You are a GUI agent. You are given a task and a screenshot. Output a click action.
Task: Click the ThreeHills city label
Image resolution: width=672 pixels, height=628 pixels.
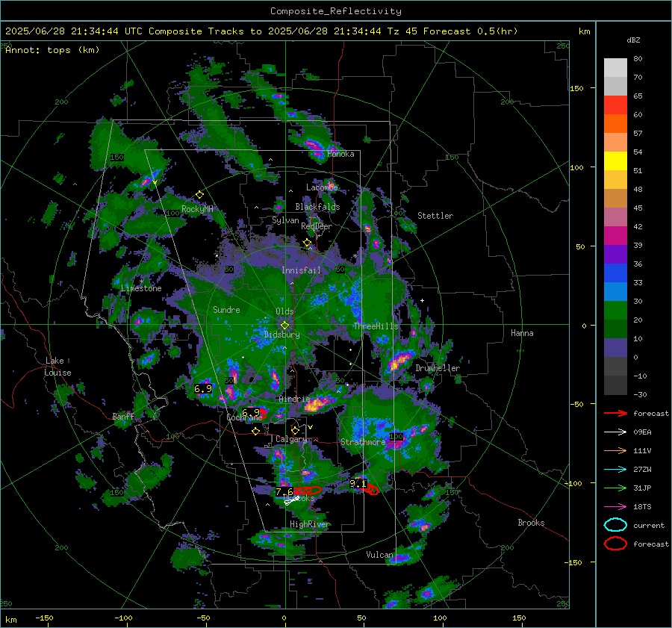[376, 326]
